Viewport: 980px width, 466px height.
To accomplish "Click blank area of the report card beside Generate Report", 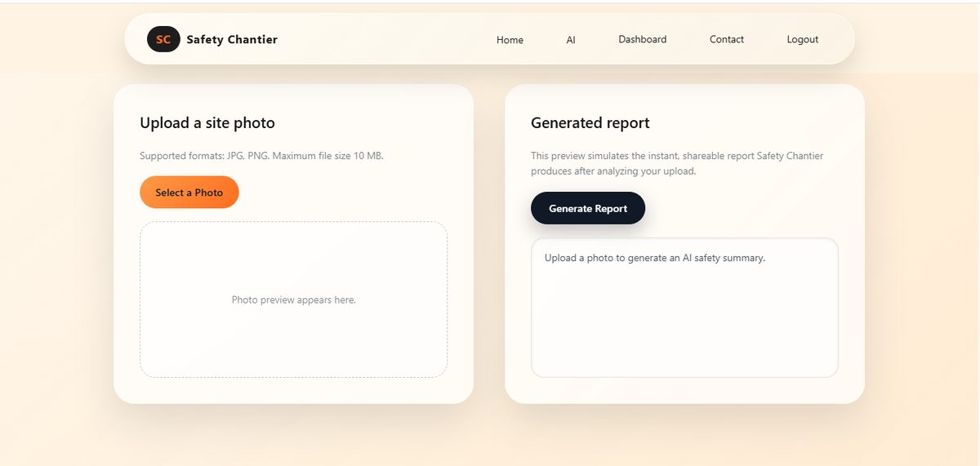I will coord(742,208).
